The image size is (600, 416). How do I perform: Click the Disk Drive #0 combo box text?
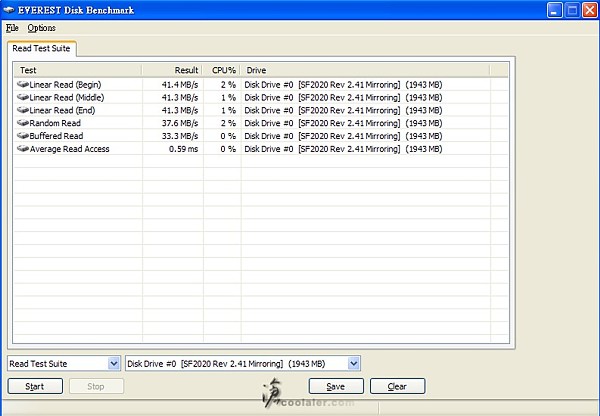click(226, 364)
